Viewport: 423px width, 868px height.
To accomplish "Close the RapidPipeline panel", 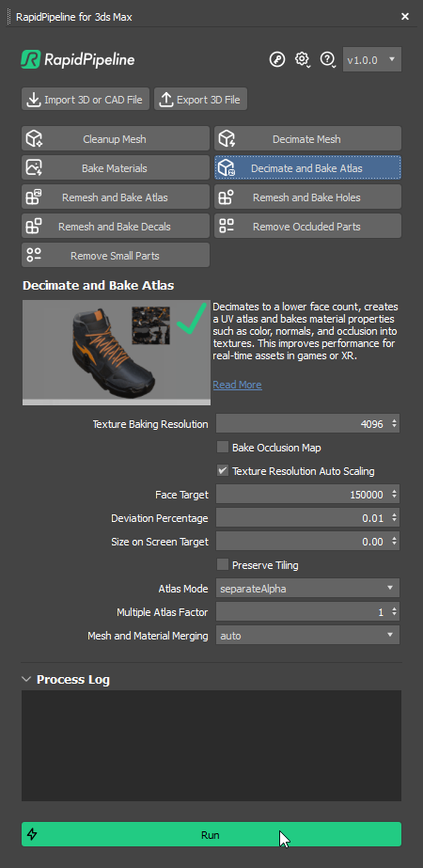I will [x=405, y=17].
